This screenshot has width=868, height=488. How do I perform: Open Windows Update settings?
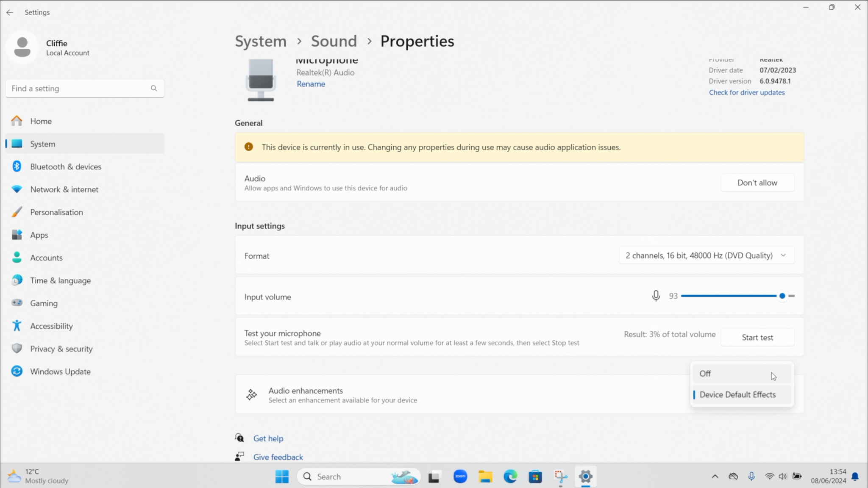61,372
